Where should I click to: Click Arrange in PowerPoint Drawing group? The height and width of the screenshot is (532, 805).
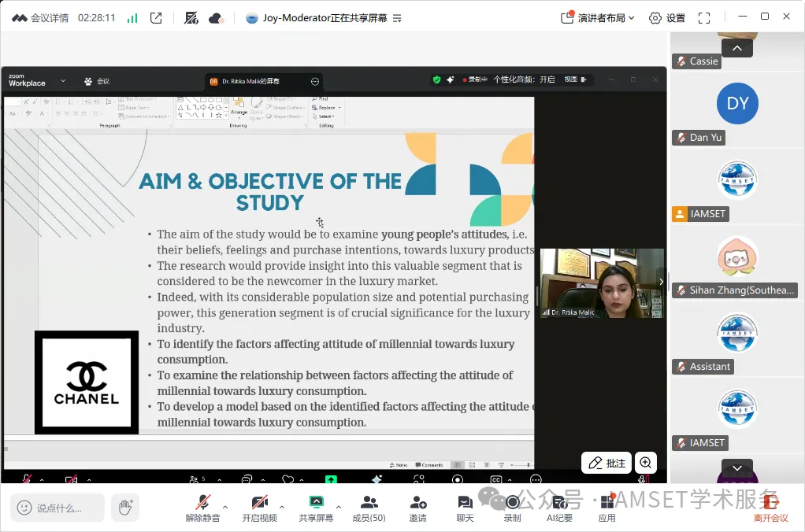(239, 106)
